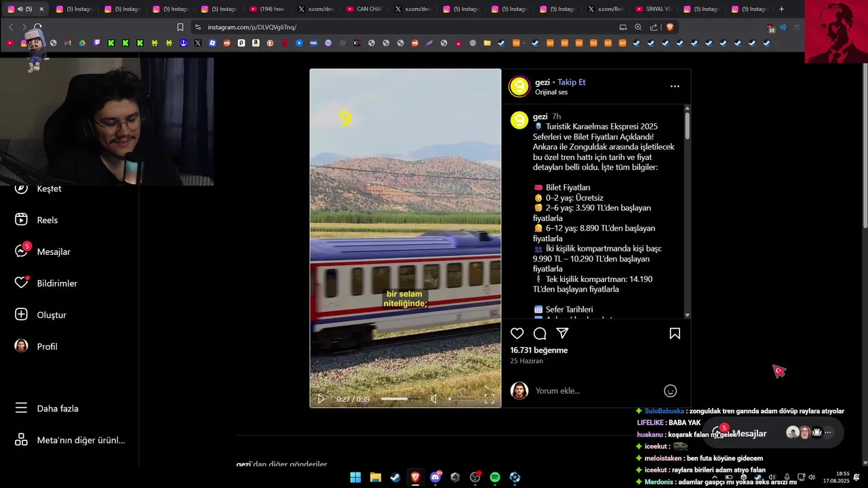Go back with the browser back arrow

(x=11, y=27)
